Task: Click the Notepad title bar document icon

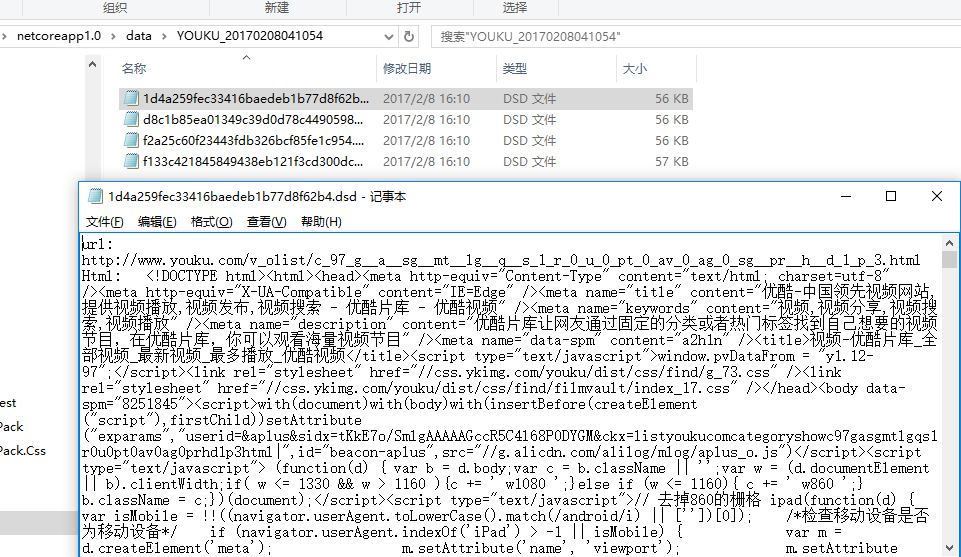Action: tap(95, 196)
